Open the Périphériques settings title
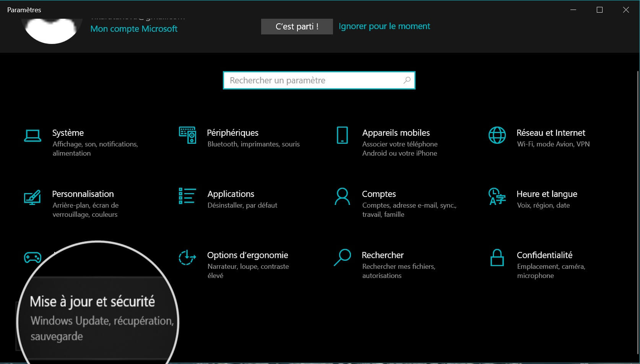The width and height of the screenshot is (640, 364). [x=233, y=133]
